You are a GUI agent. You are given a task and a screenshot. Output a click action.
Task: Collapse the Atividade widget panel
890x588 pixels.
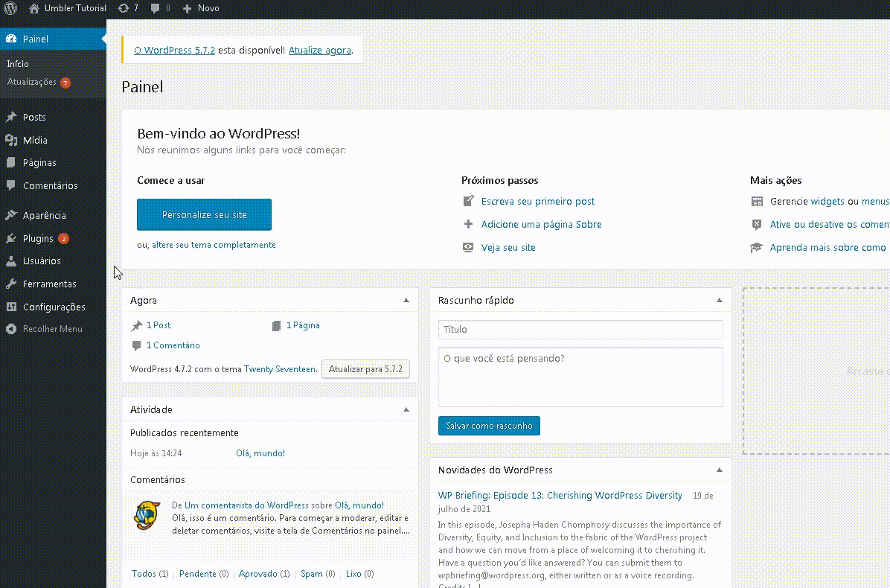(x=406, y=409)
